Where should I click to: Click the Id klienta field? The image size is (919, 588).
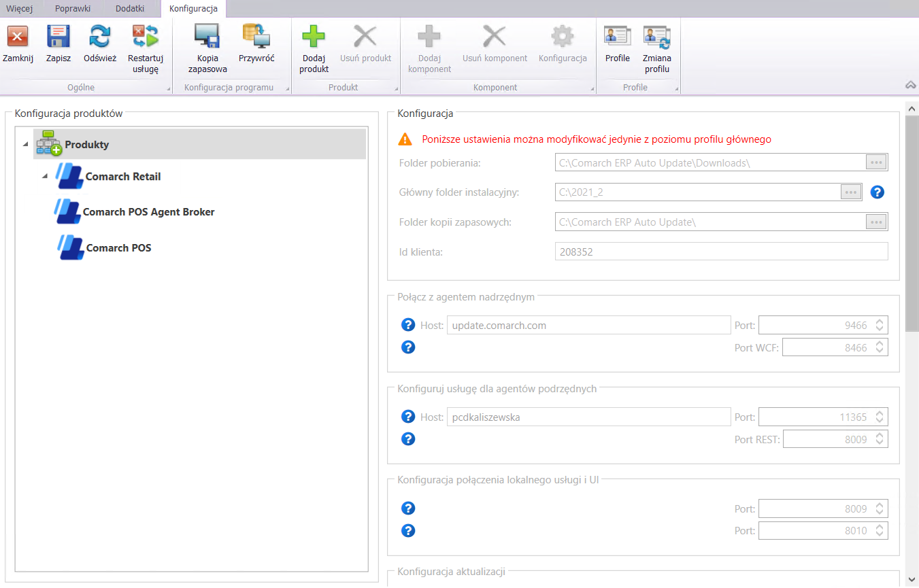pos(722,252)
